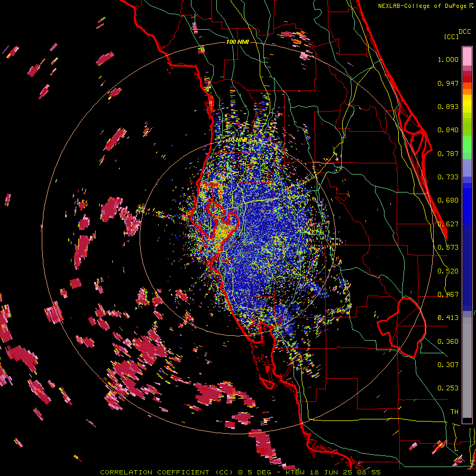This screenshot has height=476, width=476.
Task: Click the Correlation Coefficient caption at bottom
Action: 240,472
